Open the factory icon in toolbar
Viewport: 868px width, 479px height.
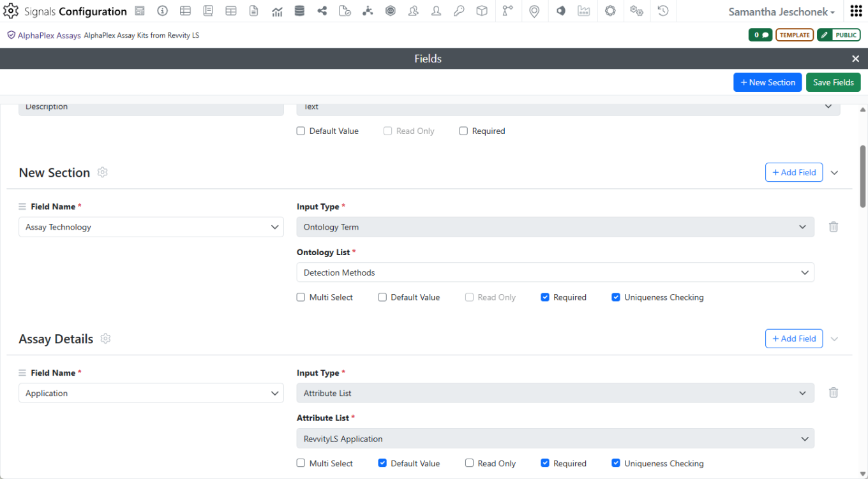tap(583, 11)
